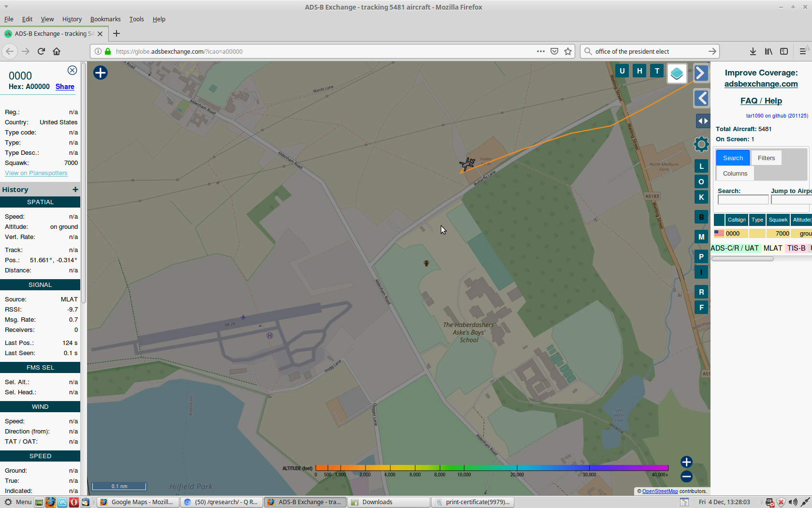812x508 pixels.
Task: Open a new browser tab
Action: [x=116, y=33]
